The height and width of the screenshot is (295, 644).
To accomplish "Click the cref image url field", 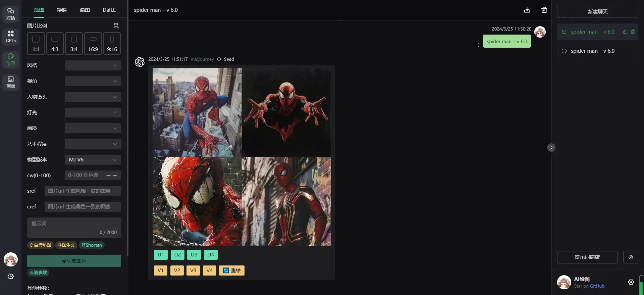I will (x=83, y=207).
